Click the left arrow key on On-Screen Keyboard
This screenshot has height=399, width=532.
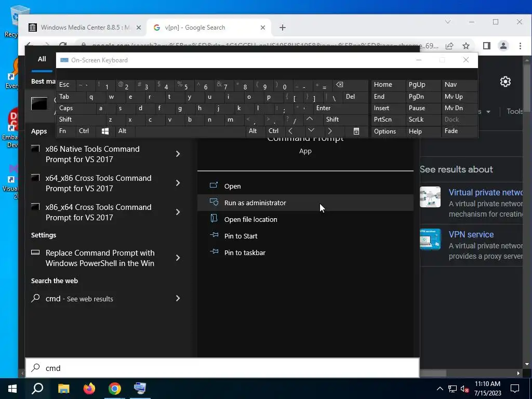click(290, 131)
